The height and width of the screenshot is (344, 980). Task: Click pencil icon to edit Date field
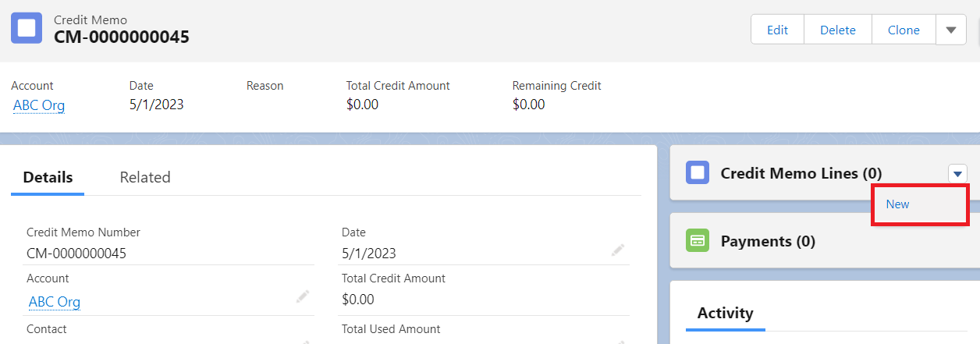(618, 250)
